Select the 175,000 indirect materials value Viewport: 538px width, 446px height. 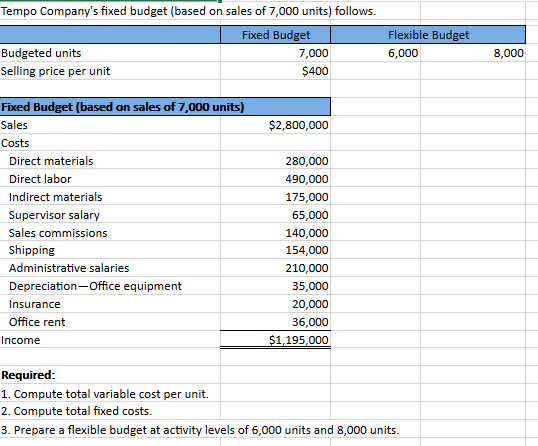(x=276, y=197)
